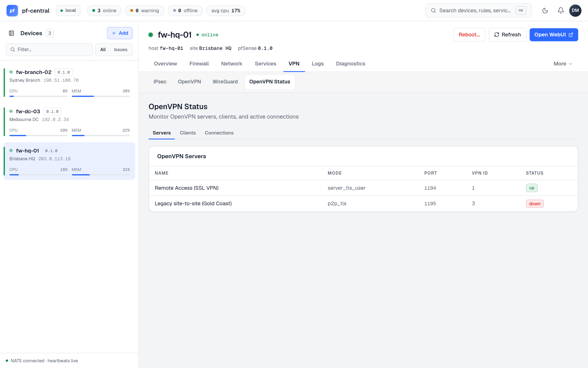Image resolution: width=588 pixels, height=368 pixels.
Task: Toggle dark mode moon icon
Action: (545, 10)
